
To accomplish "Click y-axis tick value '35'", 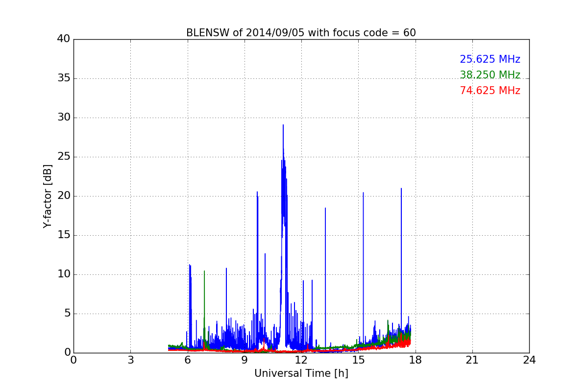I will pos(64,78).
